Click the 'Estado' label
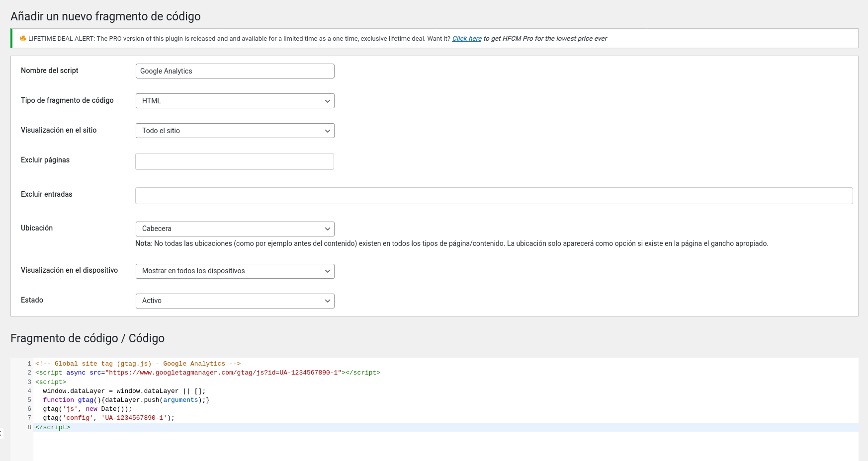Screen dimensions: 868x461 pyautogui.click(x=32, y=300)
